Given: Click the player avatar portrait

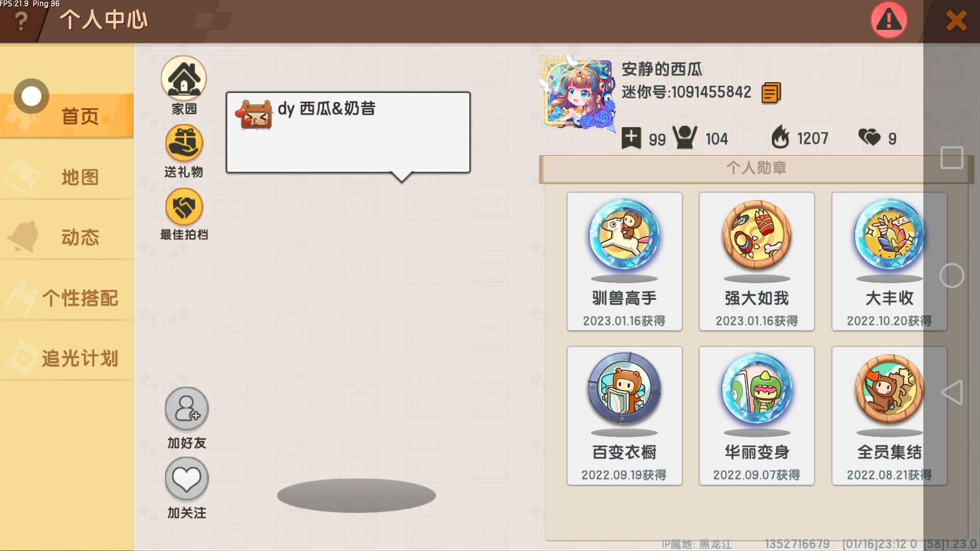Looking at the screenshot, I should pos(577,92).
